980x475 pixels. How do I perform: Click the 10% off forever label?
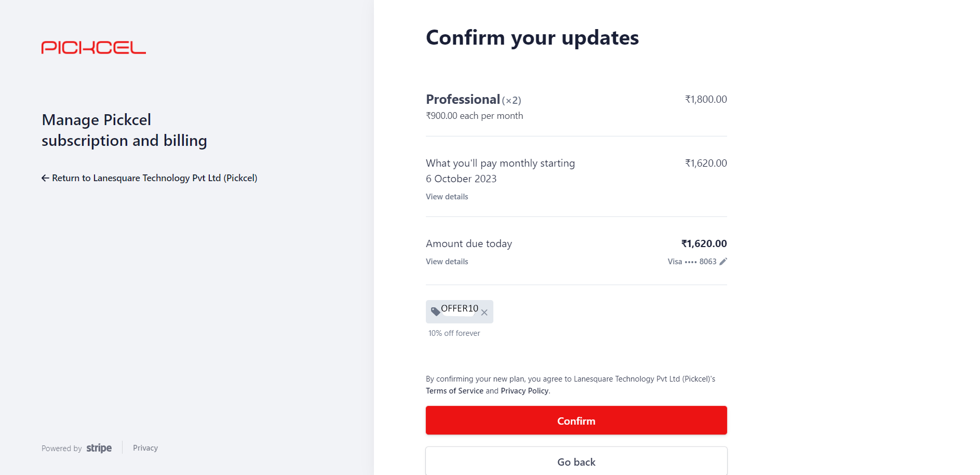[453, 333]
